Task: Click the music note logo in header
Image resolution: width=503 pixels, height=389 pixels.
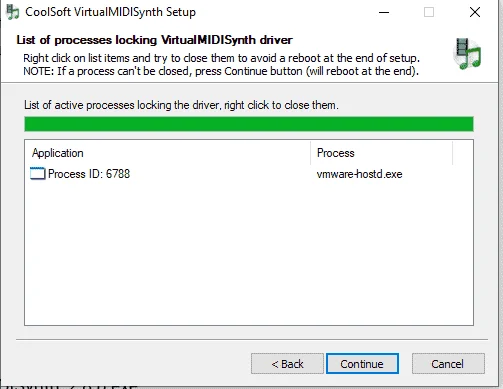Action: click(x=467, y=53)
